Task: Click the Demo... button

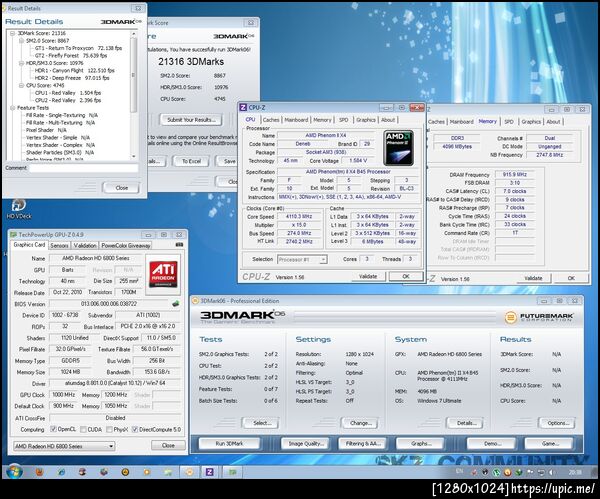Action: (492, 444)
